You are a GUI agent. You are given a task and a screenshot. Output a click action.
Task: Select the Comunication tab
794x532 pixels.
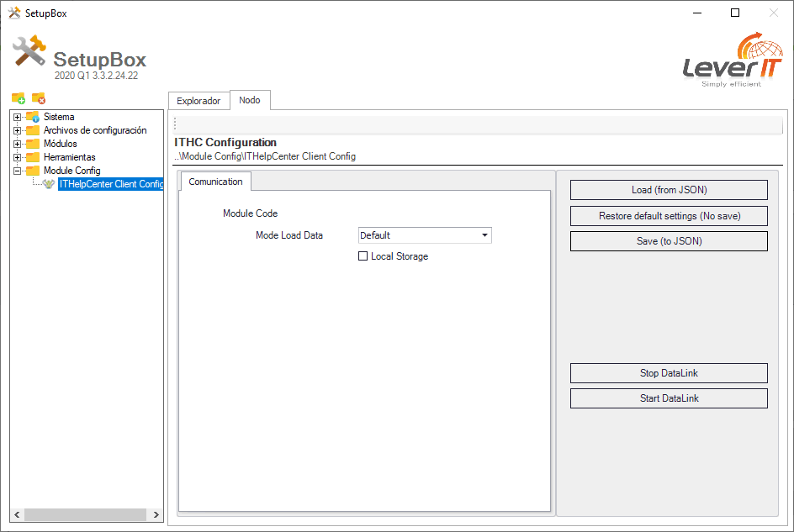click(215, 182)
